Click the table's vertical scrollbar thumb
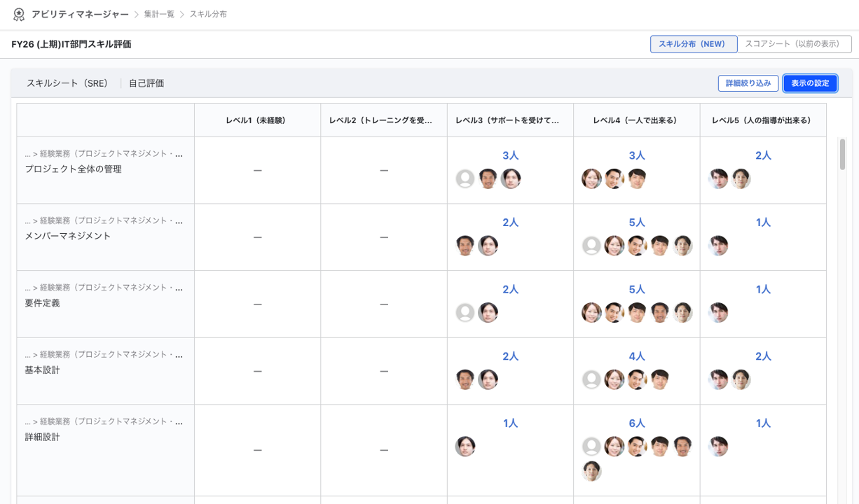Image resolution: width=859 pixels, height=504 pixels. (842, 154)
